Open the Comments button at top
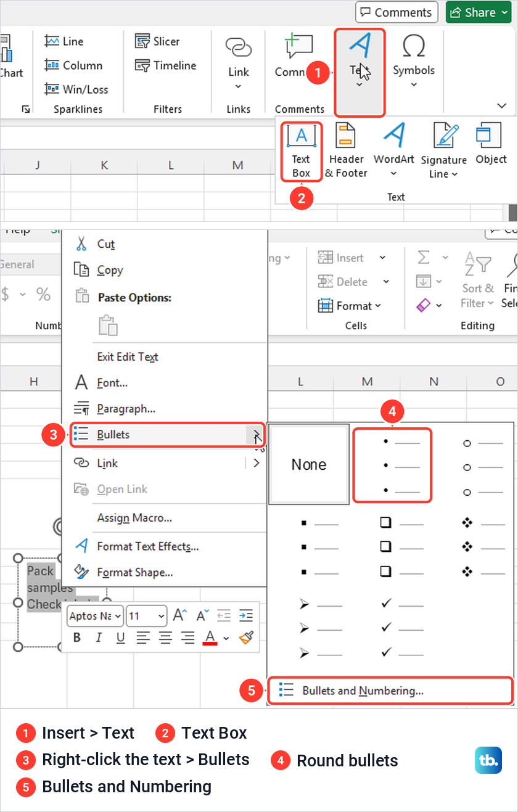The height and width of the screenshot is (812, 518). (x=397, y=12)
